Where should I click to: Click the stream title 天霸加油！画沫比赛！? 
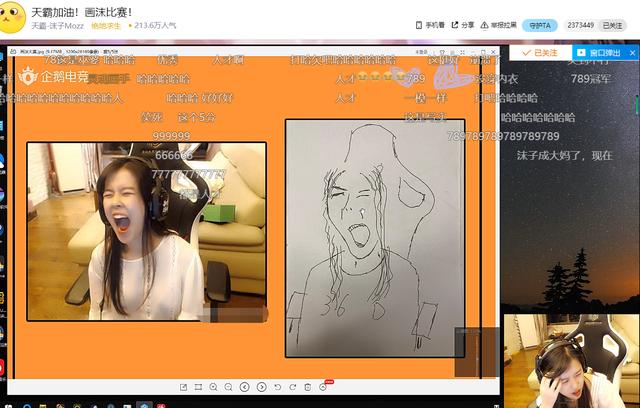(x=82, y=12)
